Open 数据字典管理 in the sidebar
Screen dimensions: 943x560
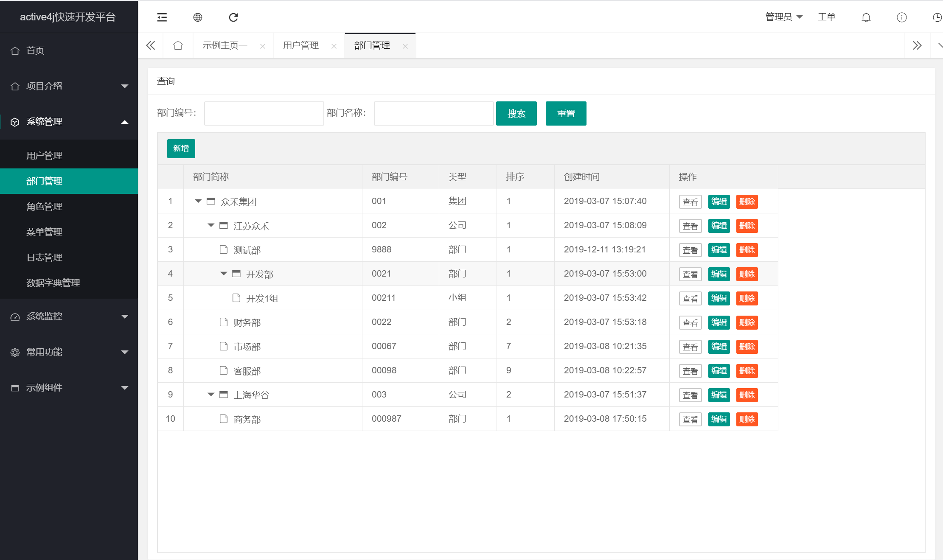(x=69, y=283)
